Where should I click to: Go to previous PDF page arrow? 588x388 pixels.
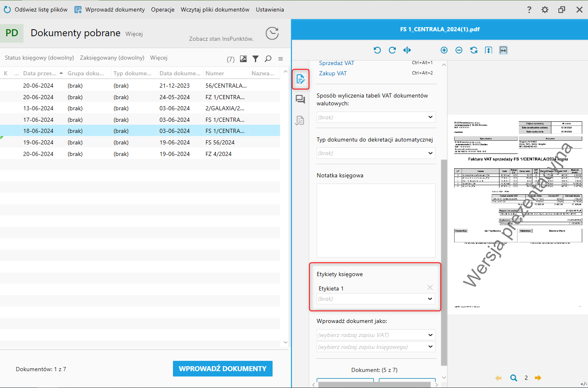(x=498, y=378)
